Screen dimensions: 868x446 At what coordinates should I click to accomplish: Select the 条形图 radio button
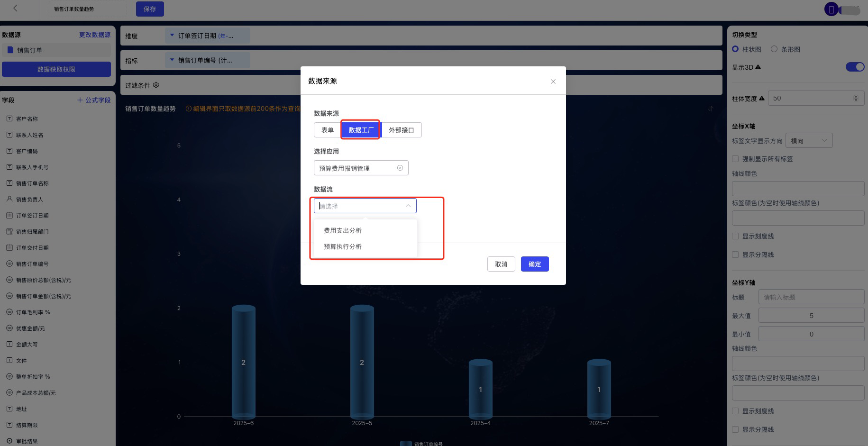774,49
